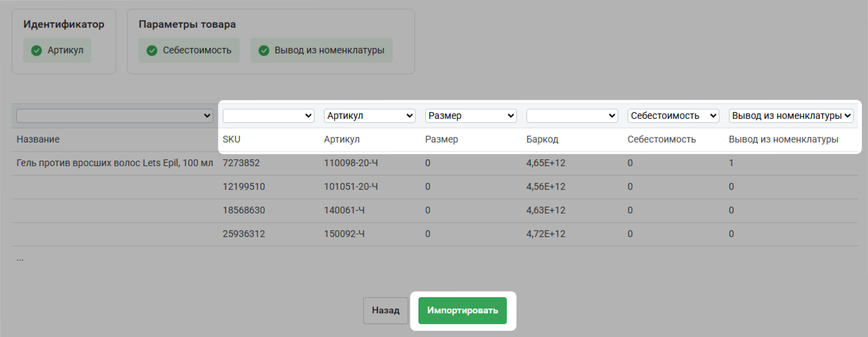This screenshot has width=868, height=337.
Task: Click the Название column header
Action: click(38, 139)
